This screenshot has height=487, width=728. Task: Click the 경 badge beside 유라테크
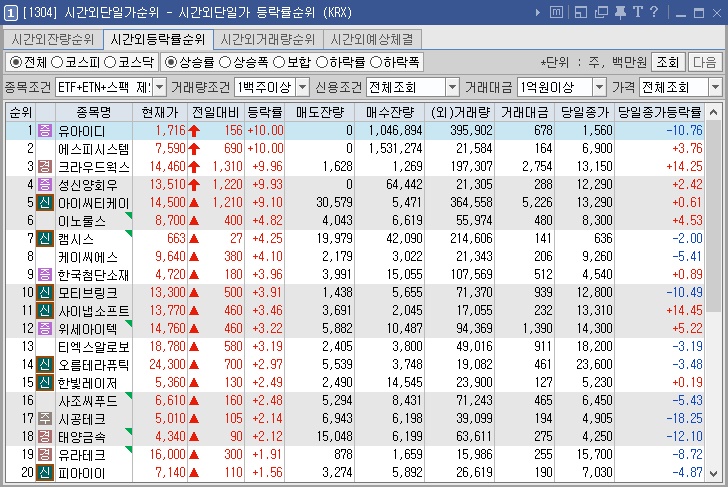[x=45, y=455]
